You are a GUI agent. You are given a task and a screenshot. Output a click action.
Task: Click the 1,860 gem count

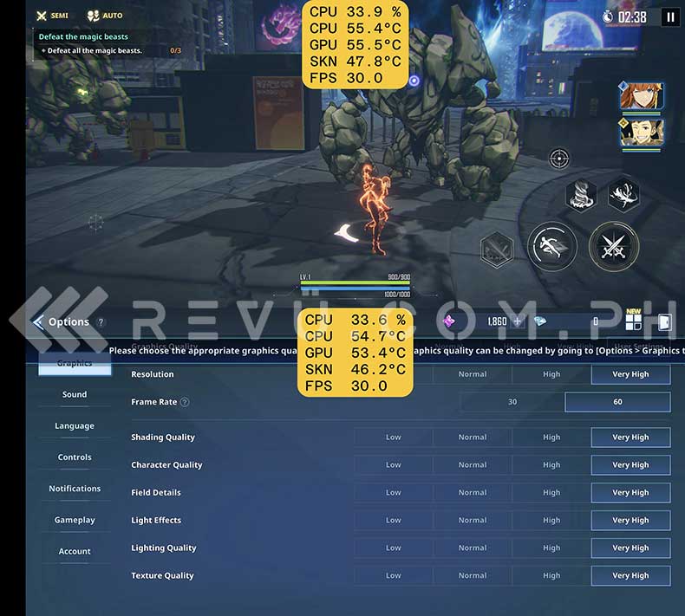(497, 321)
